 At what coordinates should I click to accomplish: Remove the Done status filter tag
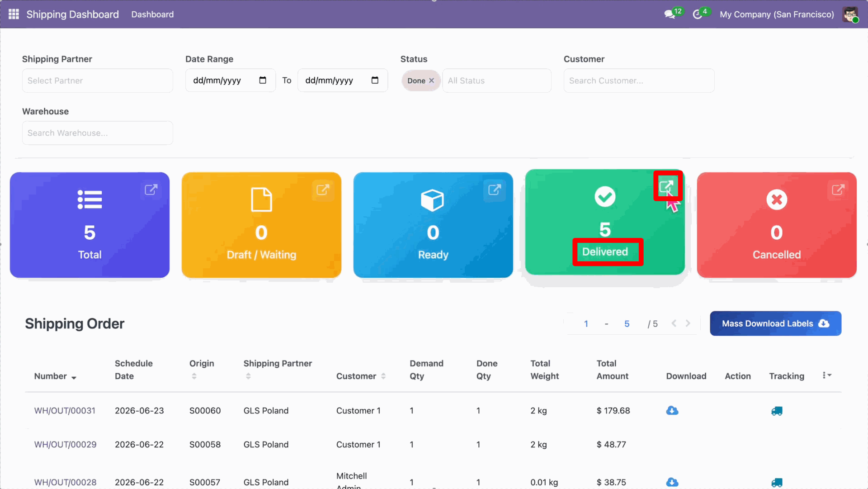tap(431, 81)
